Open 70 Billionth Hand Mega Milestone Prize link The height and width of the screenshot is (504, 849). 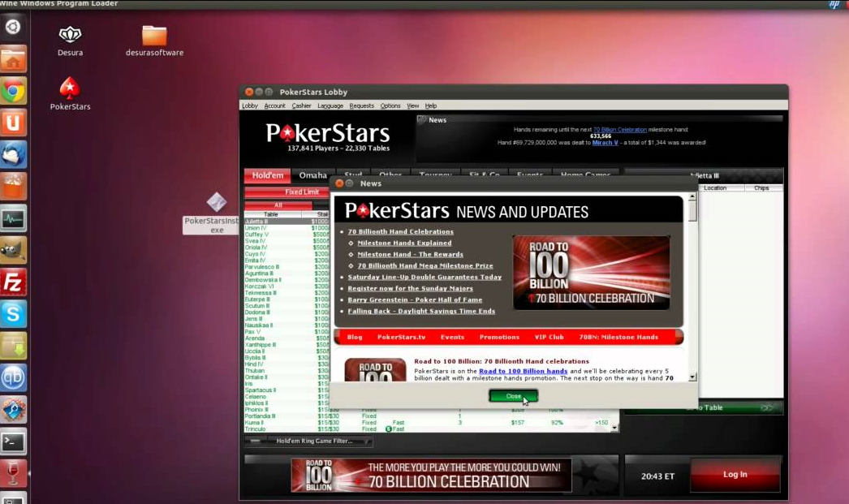coord(425,266)
